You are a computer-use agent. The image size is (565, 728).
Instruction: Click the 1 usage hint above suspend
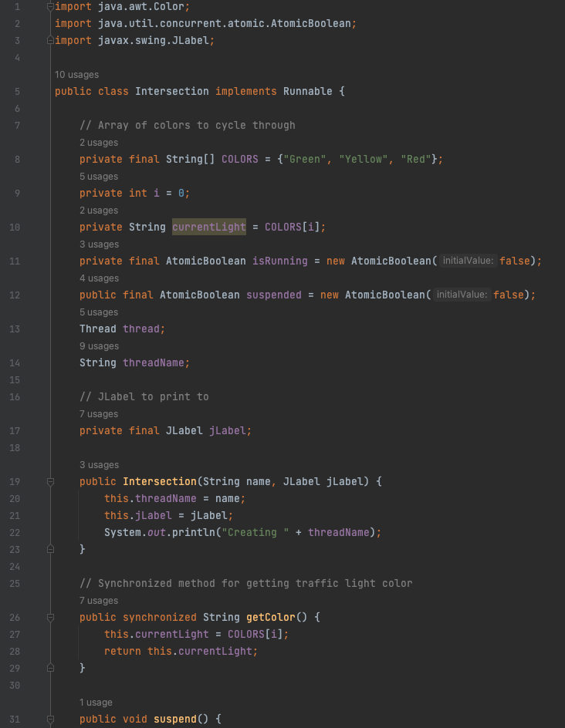(x=96, y=703)
